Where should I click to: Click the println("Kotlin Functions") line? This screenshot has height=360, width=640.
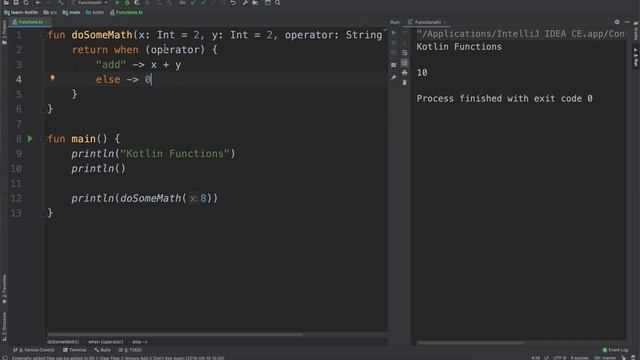[153, 154]
